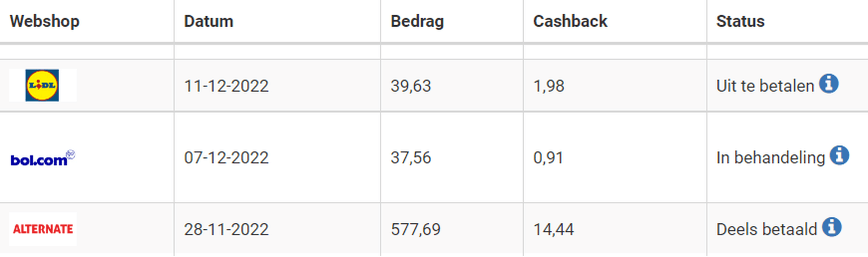The height and width of the screenshot is (257, 868).
Task: Click the Alternate webshop logo
Action: pos(43,229)
